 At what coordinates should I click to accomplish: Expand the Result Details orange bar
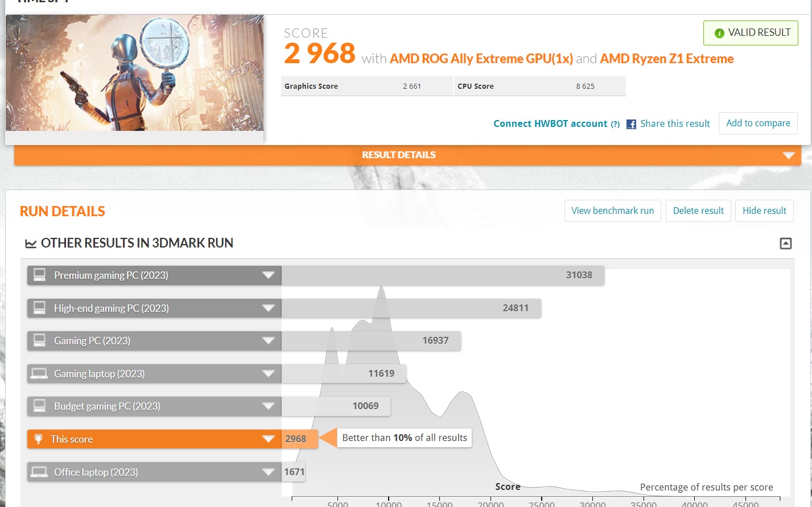tap(788, 155)
